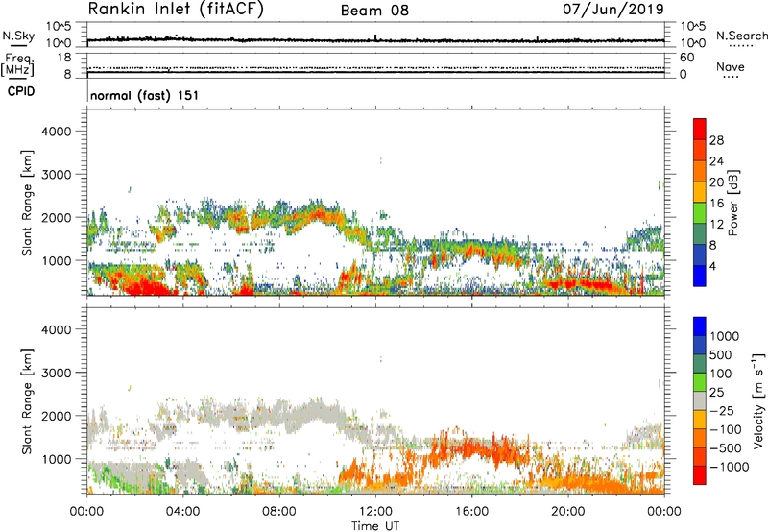Pick the light green 25–100 velocity colorbar segment
Image resolution: width=768 pixels, height=532 pixels.
click(x=700, y=382)
